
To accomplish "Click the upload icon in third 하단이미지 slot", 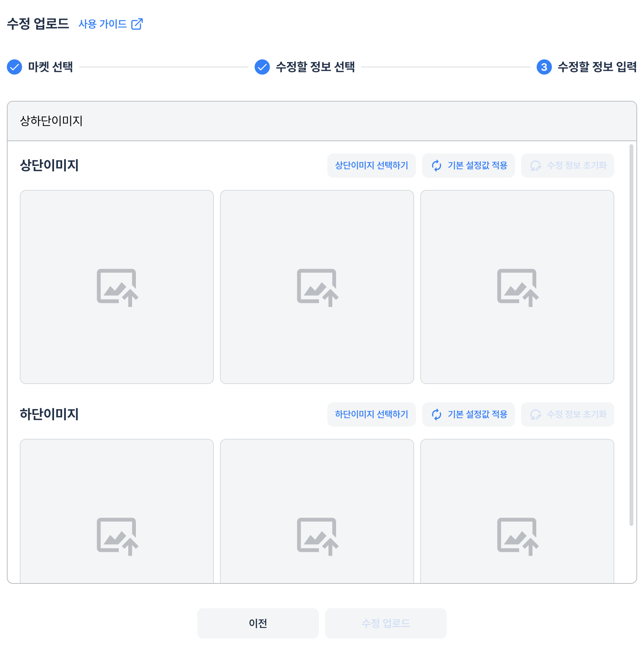I will (x=517, y=537).
